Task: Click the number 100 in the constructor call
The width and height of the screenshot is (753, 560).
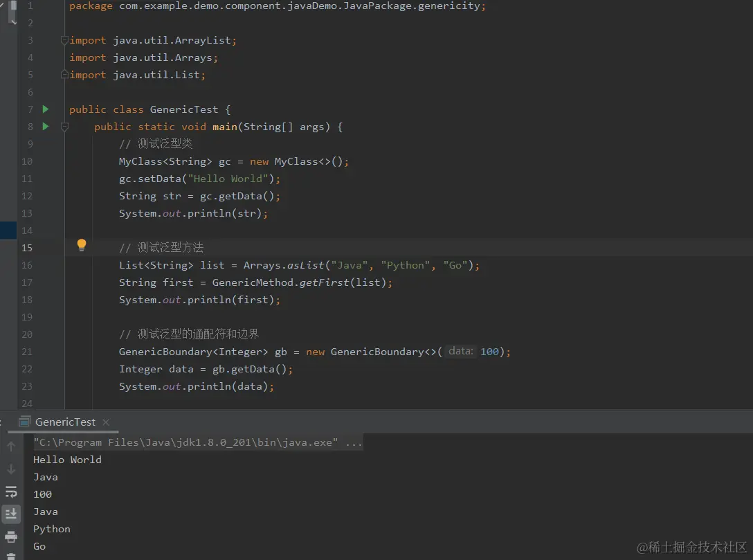Action: [489, 352]
